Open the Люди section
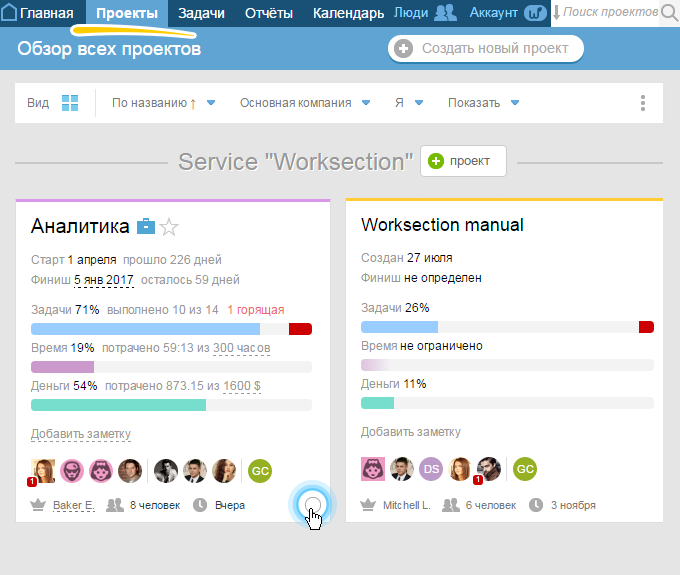This screenshot has width=680, height=575. [411, 13]
